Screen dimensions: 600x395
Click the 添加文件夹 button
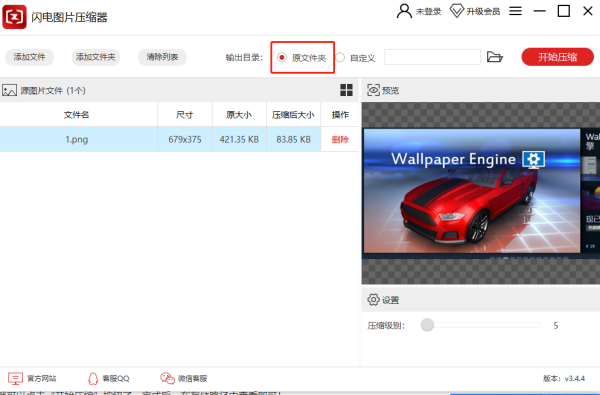point(96,57)
